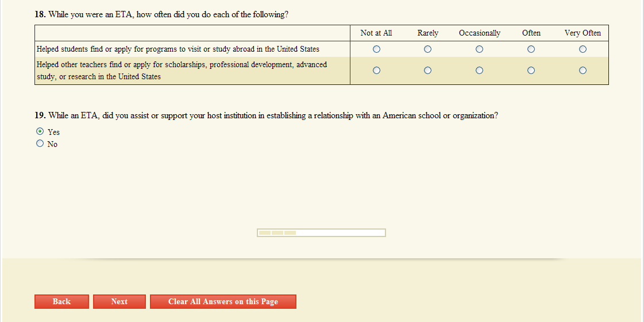The width and height of the screenshot is (644, 322).
Task: Click the 'Not at All' column header
Action: click(x=376, y=33)
